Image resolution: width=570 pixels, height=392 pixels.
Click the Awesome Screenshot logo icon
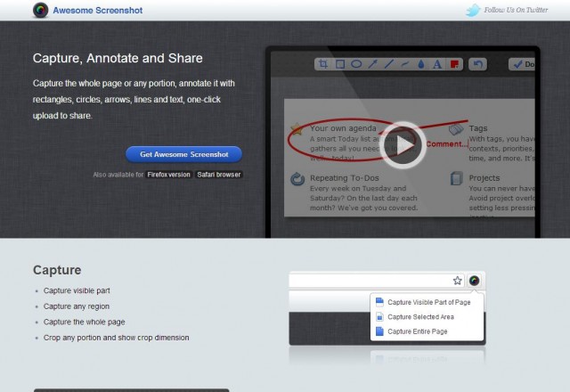[x=40, y=11]
